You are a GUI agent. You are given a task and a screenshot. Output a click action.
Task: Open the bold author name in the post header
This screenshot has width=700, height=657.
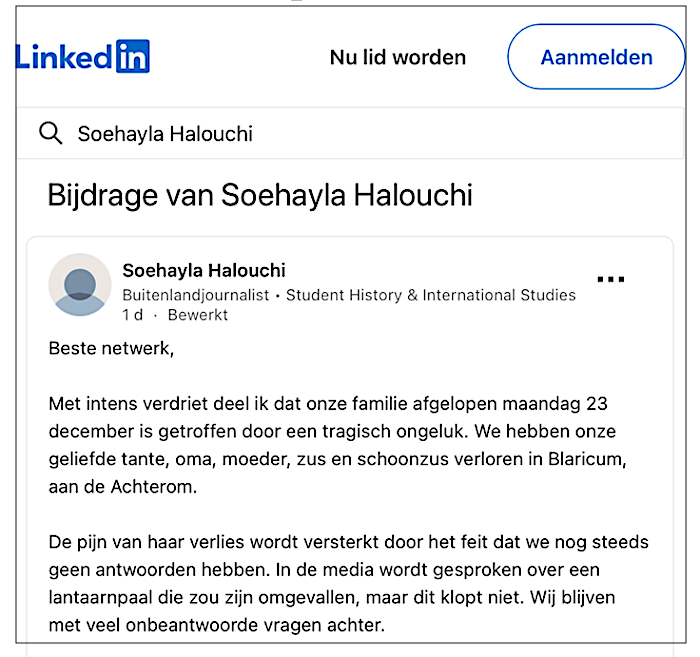pyautogui.click(x=204, y=270)
